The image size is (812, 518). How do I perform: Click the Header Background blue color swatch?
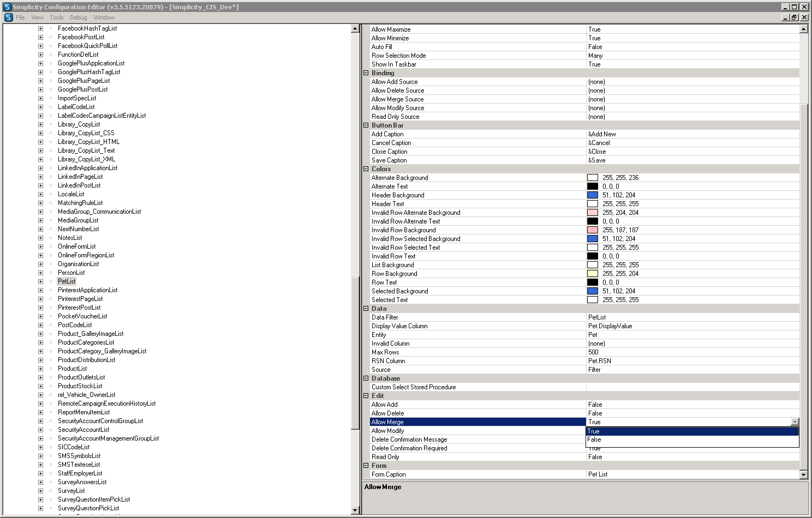pyautogui.click(x=592, y=195)
